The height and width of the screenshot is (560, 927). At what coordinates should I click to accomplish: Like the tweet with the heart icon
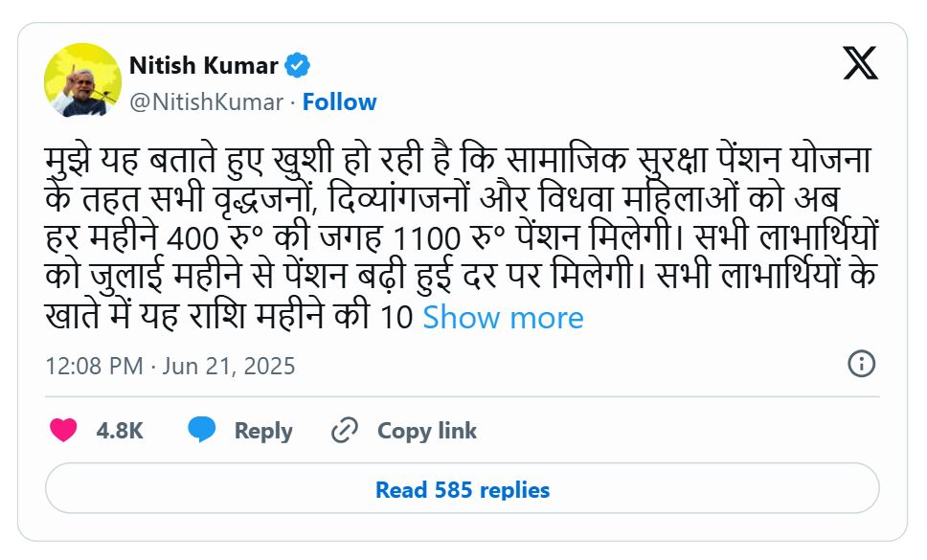(x=63, y=431)
